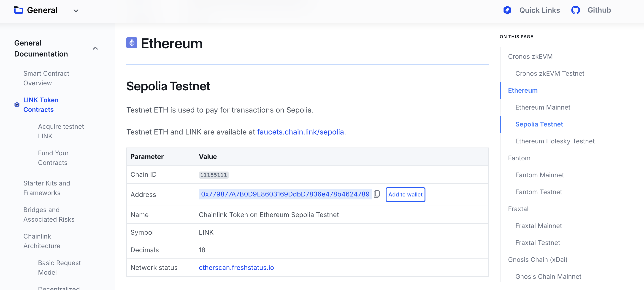Click the hexagon icon beside LINK Token Contracts
644x290 pixels.
coord(17,105)
